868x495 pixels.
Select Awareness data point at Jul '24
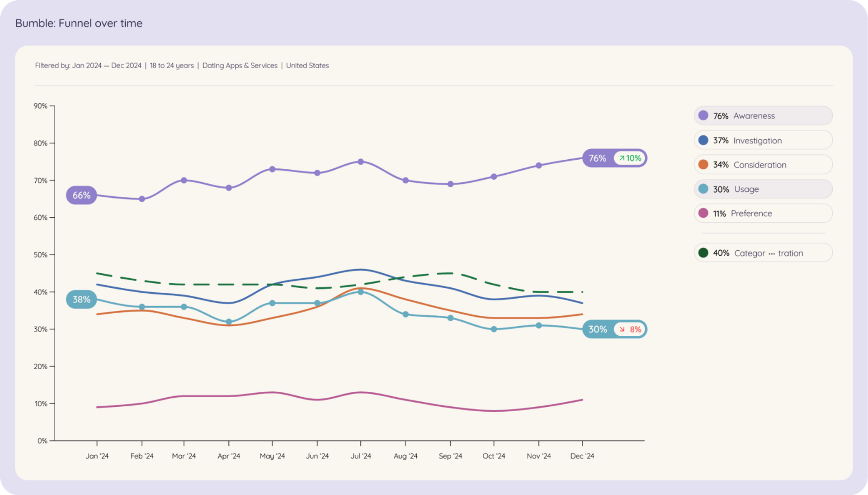click(361, 162)
